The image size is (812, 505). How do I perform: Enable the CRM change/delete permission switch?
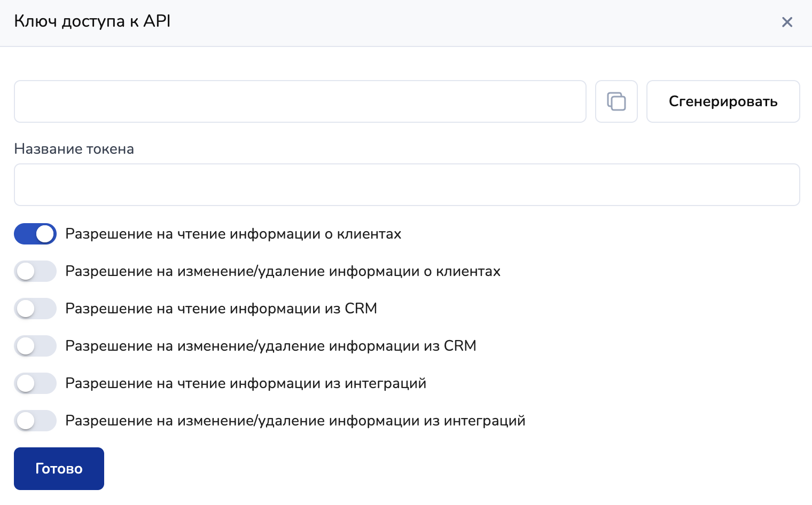(35, 346)
